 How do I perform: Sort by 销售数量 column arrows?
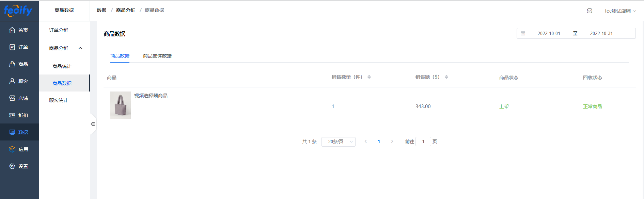369,77
